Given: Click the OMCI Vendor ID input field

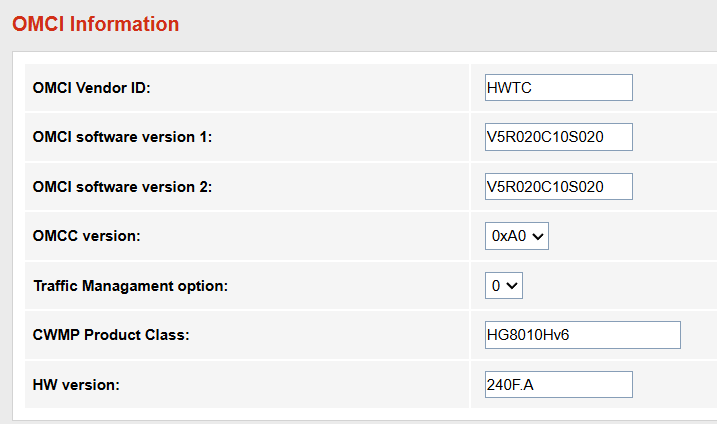Looking at the screenshot, I should (x=558, y=87).
